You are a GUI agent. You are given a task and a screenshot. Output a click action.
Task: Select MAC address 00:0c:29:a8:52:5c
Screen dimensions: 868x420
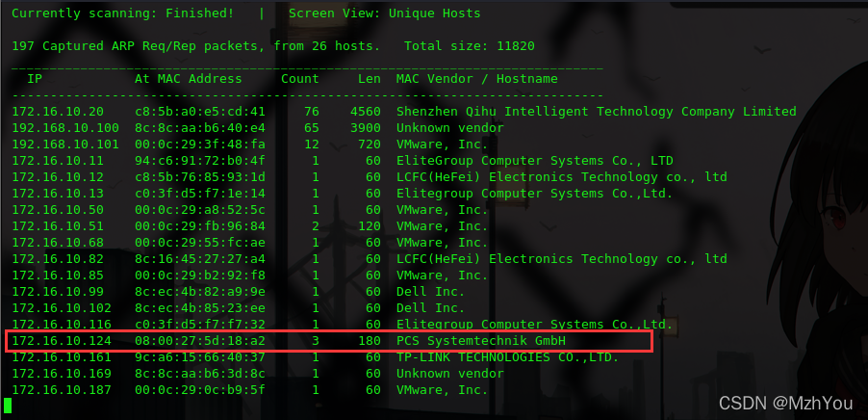pyautogui.click(x=200, y=210)
